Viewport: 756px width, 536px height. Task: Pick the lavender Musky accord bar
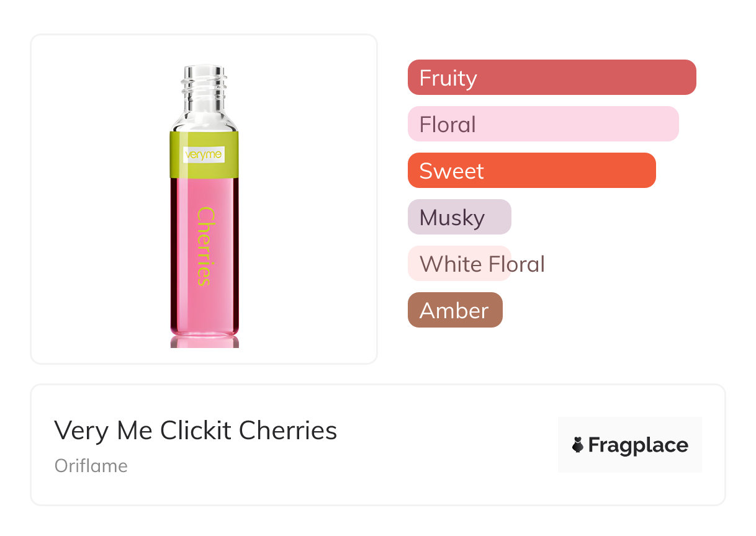pos(459,217)
